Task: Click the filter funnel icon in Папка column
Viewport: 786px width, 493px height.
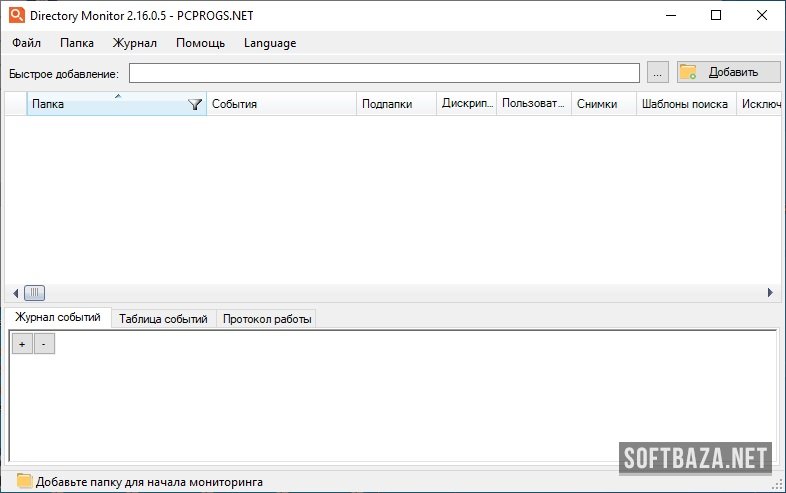Action: [x=195, y=104]
